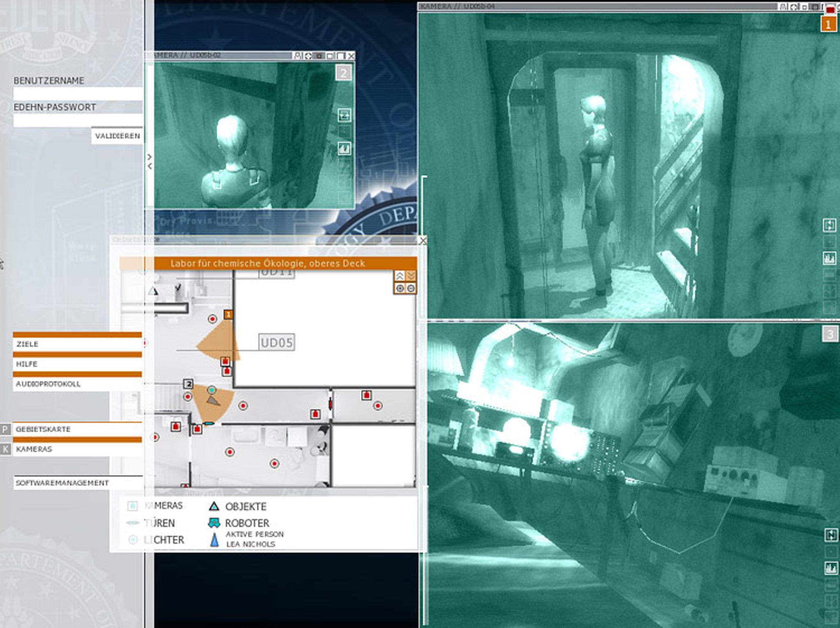Click the Lea Nichols person marker in camera 2's view cone
The image size is (840, 628).
point(213,401)
